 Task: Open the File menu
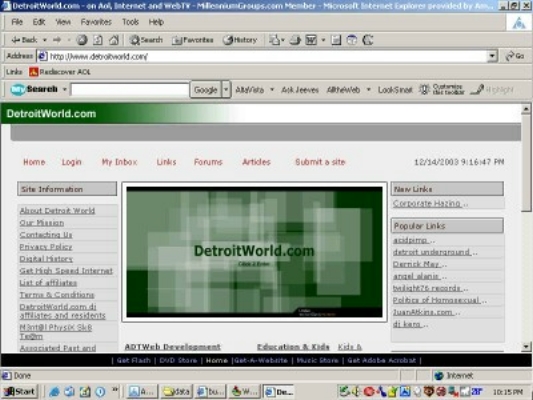[x=17, y=22]
